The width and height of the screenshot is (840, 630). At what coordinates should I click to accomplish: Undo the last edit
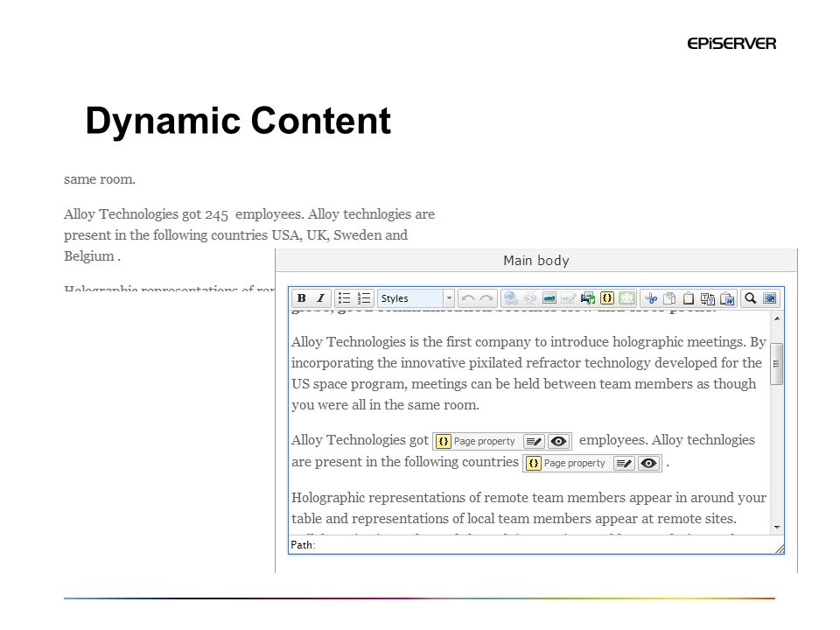coord(467,298)
